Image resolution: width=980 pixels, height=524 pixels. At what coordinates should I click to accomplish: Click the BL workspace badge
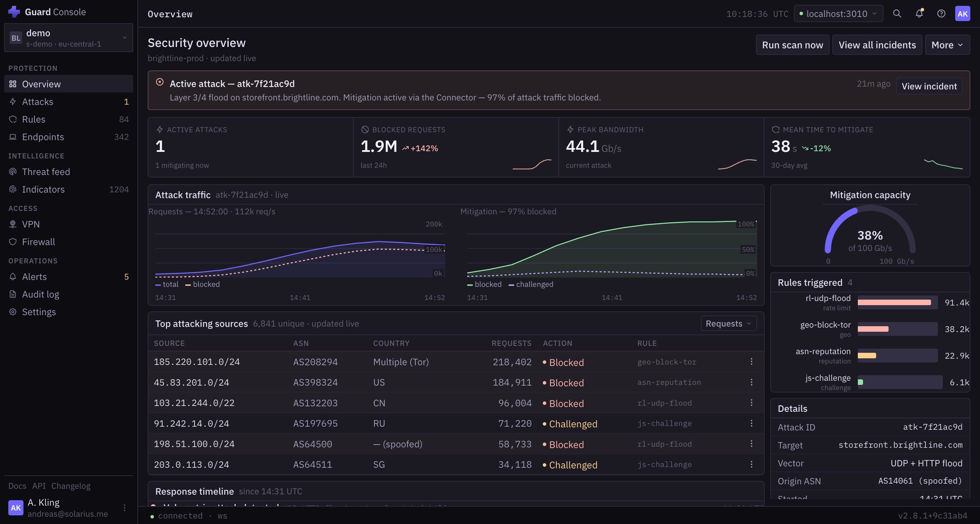coord(16,38)
